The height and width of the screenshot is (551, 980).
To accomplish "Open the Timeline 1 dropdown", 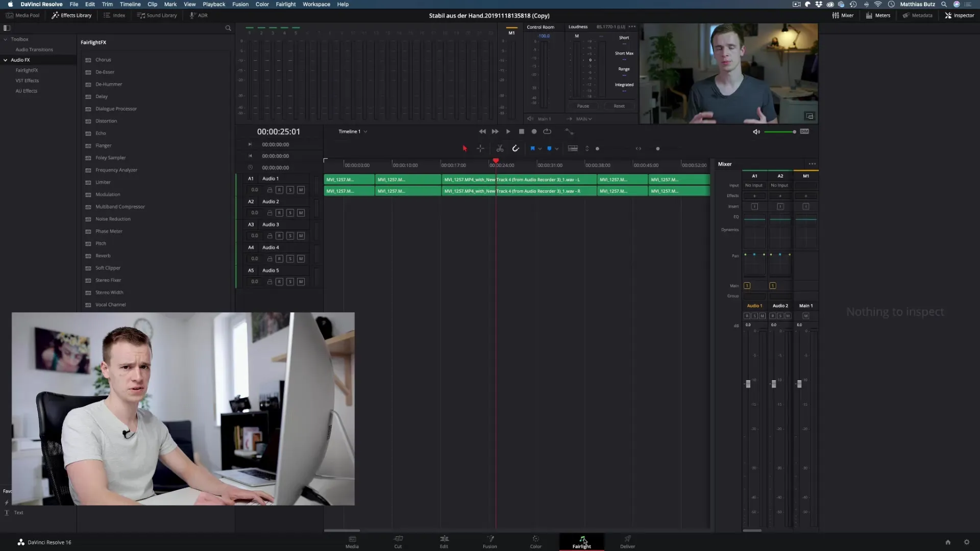I will pos(365,132).
